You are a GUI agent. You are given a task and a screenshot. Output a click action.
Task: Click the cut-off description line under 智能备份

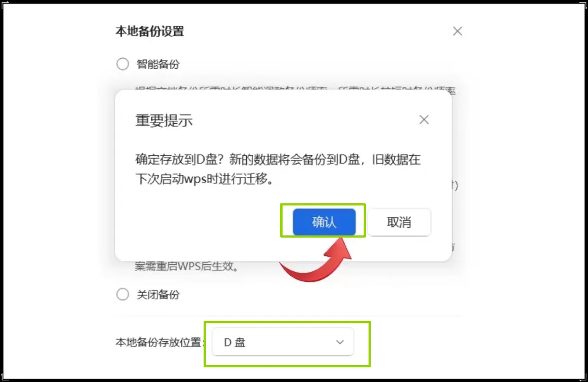295,90
